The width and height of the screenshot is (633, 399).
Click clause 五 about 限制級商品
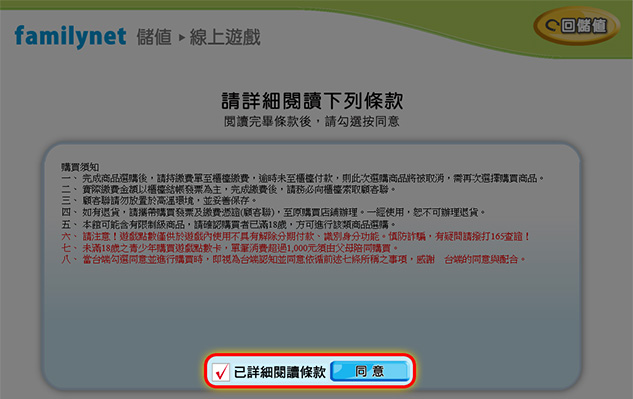tap(228, 225)
